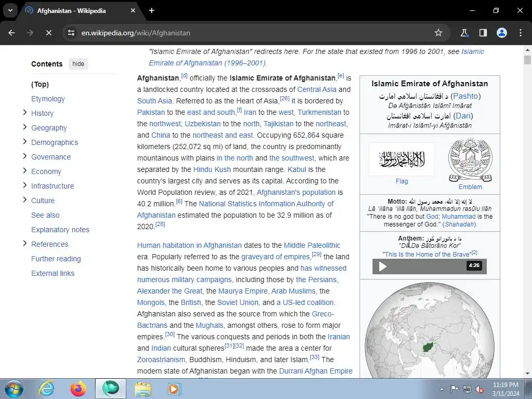Expand the History section chevron
Screen dimensions: 532x399
25,112
